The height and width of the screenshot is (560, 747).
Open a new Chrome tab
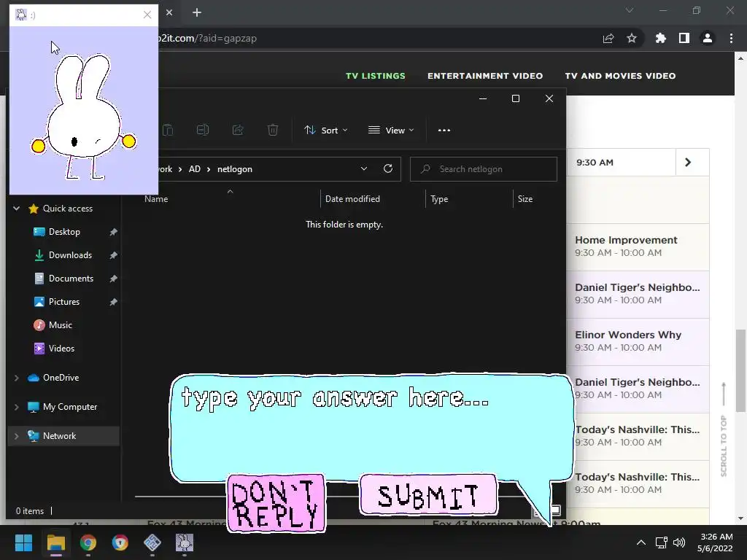tap(197, 12)
